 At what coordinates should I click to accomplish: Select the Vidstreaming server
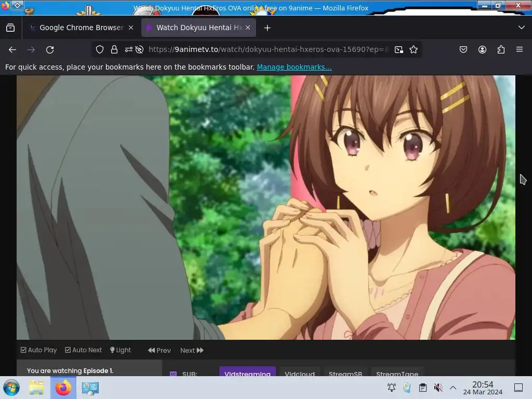247,371
